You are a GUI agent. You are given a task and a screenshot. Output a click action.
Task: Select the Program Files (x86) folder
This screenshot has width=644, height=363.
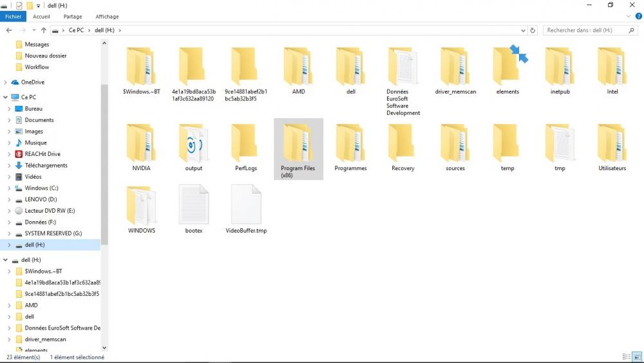coord(298,149)
